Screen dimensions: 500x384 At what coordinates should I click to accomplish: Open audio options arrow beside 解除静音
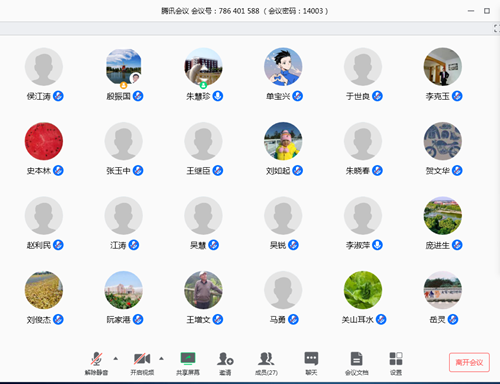pos(116,359)
